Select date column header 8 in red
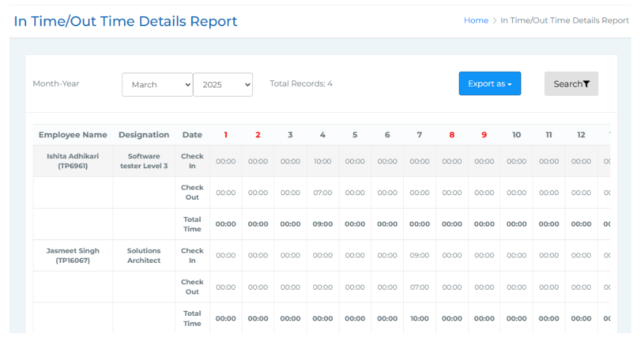The width and height of the screenshot is (644, 346). click(451, 135)
